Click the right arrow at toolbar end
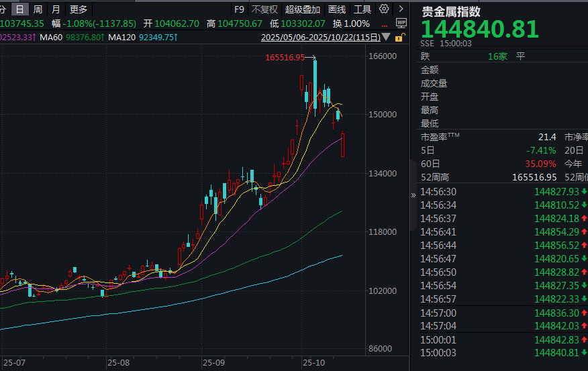588x371 pixels. [x=401, y=9]
